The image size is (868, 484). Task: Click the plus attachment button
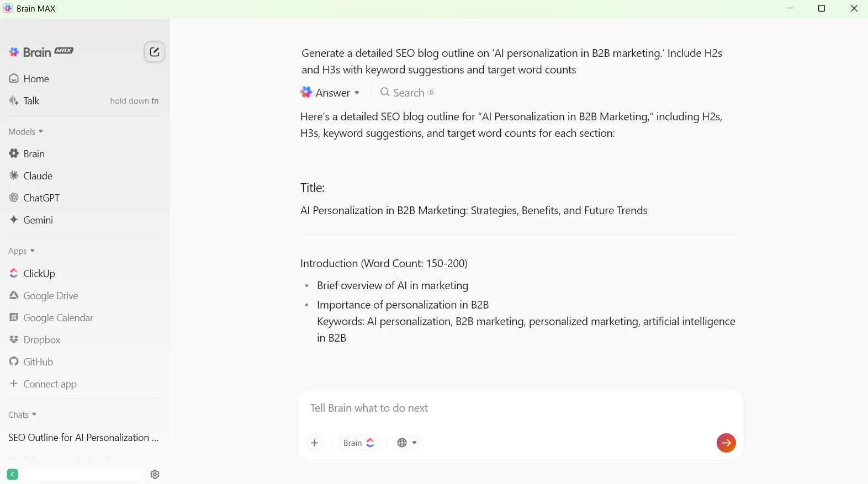(x=315, y=443)
